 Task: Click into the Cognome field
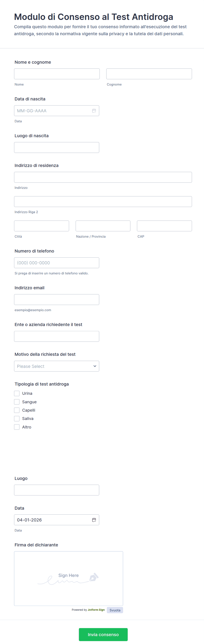point(149,74)
